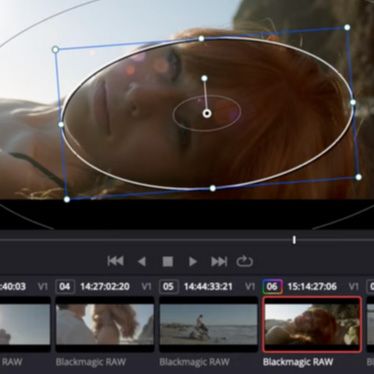Click timecode 15:14:27:06
Screen dimensions: 374x374
312,286
